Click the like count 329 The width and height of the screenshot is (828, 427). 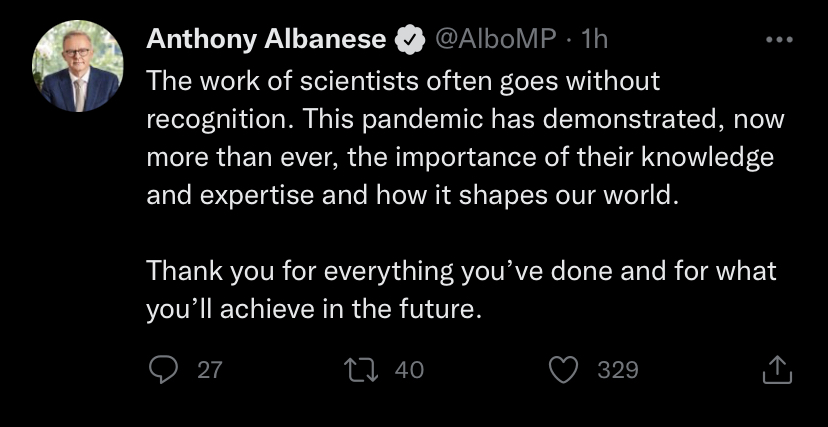(x=617, y=370)
